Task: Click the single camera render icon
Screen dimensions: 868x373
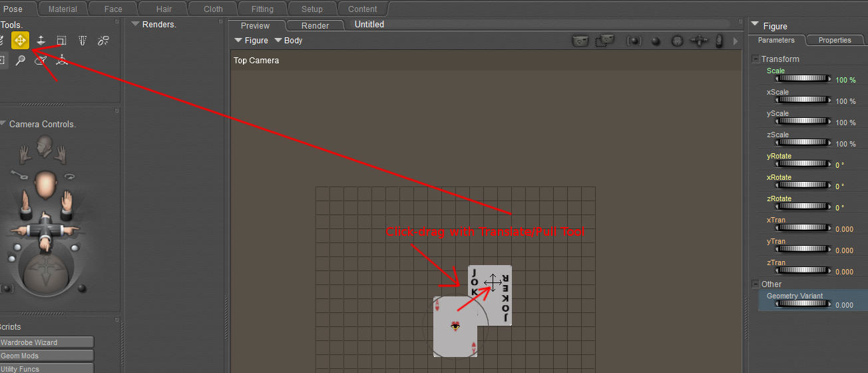Action: tap(581, 41)
